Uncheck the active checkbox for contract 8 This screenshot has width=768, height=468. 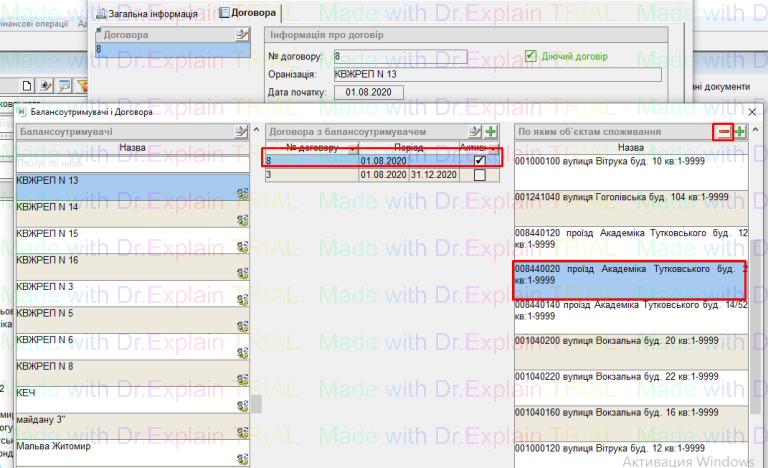click(x=480, y=160)
